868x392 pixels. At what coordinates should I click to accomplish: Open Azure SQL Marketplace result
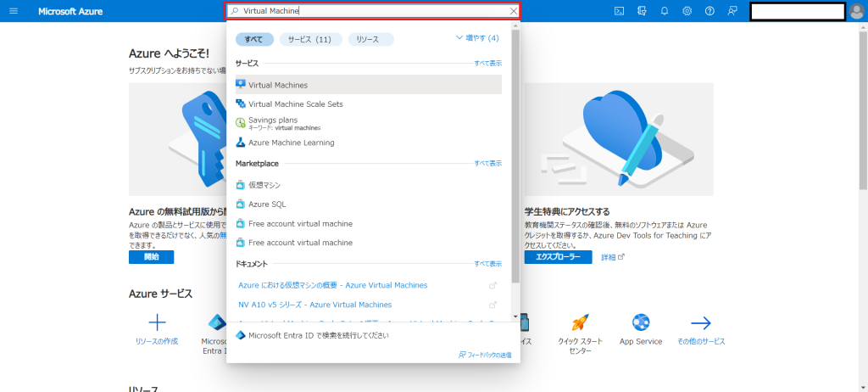click(x=369, y=204)
